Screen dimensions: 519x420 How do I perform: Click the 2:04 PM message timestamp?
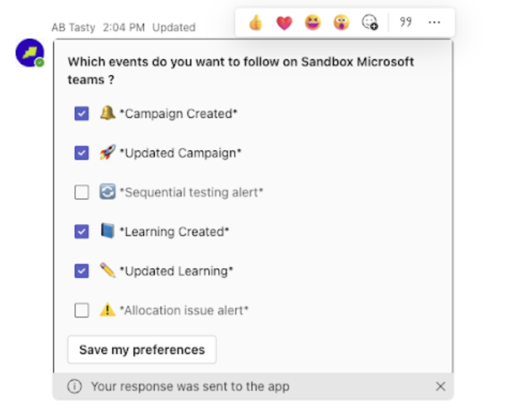[x=124, y=28]
